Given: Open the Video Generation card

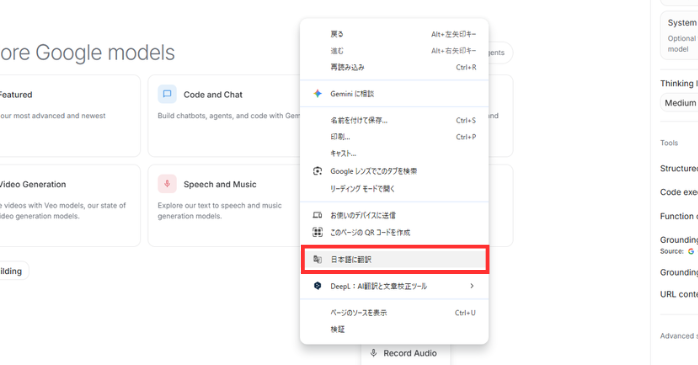Looking at the screenshot, I should click(70, 205).
